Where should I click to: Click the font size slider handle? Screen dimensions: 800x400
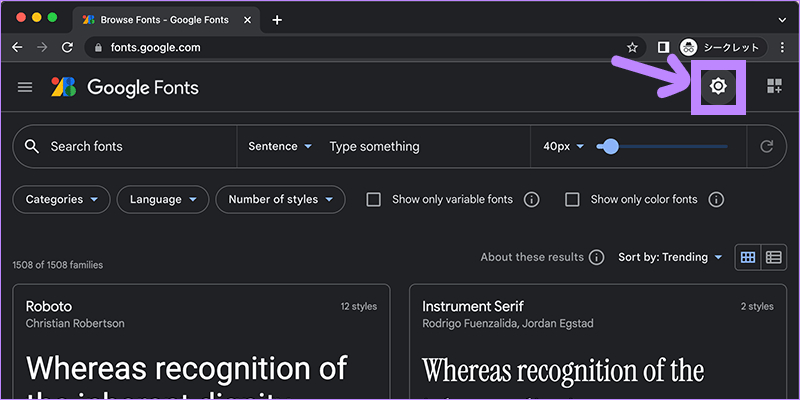pyautogui.click(x=610, y=147)
